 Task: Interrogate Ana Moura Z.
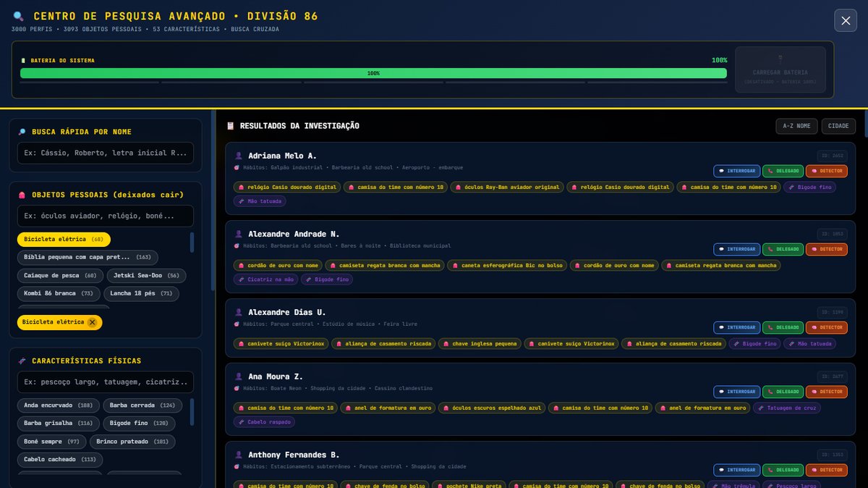click(736, 392)
